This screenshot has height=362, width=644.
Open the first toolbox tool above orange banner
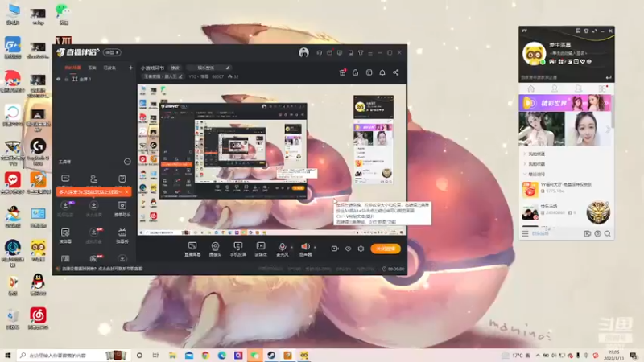click(65, 179)
